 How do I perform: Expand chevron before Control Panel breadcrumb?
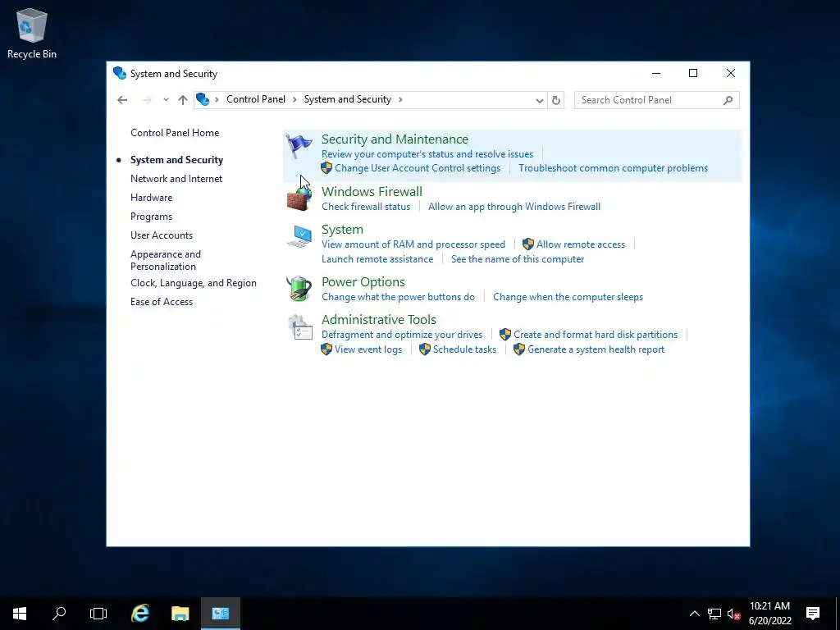tap(217, 99)
